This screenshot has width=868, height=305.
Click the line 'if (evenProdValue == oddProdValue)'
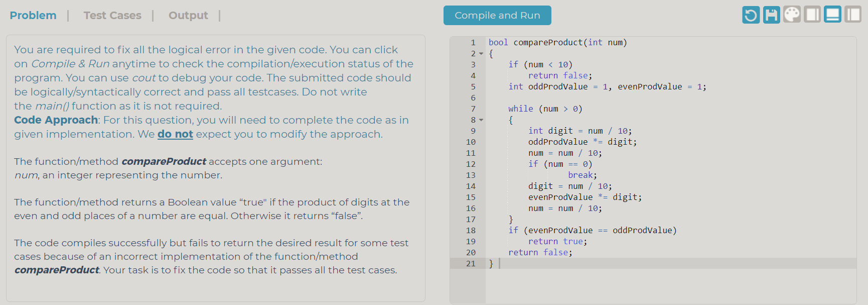point(593,231)
